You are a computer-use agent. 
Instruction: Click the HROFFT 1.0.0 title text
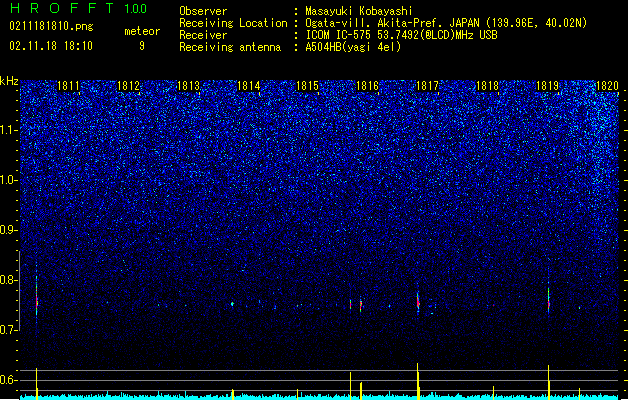click(x=78, y=8)
